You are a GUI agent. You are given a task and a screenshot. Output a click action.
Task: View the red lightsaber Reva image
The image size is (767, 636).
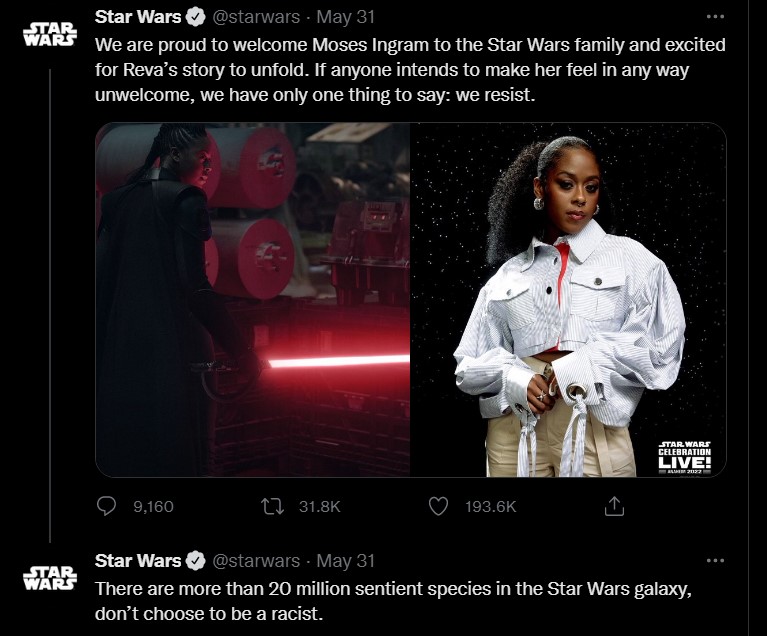(x=252, y=299)
